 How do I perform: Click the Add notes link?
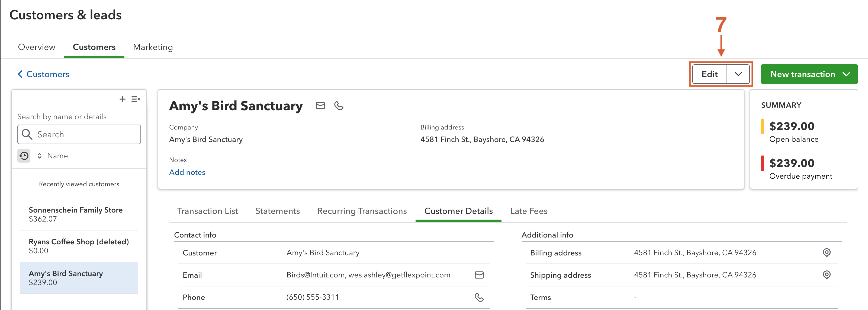coord(187,172)
